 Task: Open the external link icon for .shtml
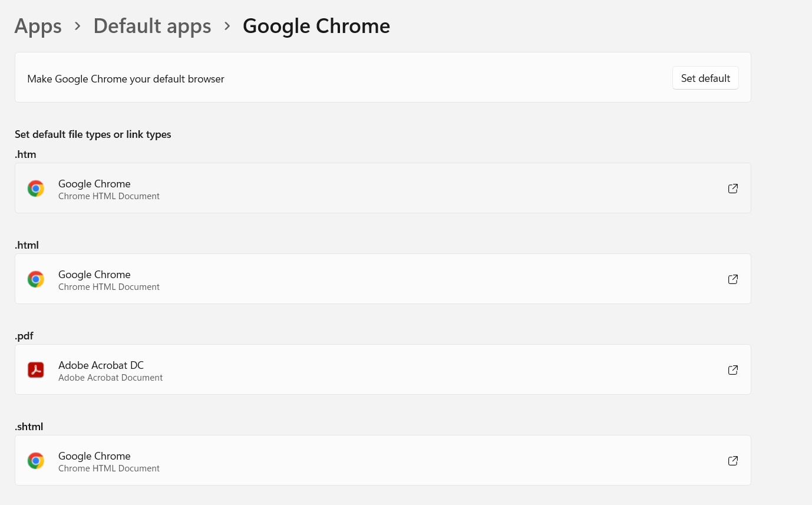coord(733,461)
